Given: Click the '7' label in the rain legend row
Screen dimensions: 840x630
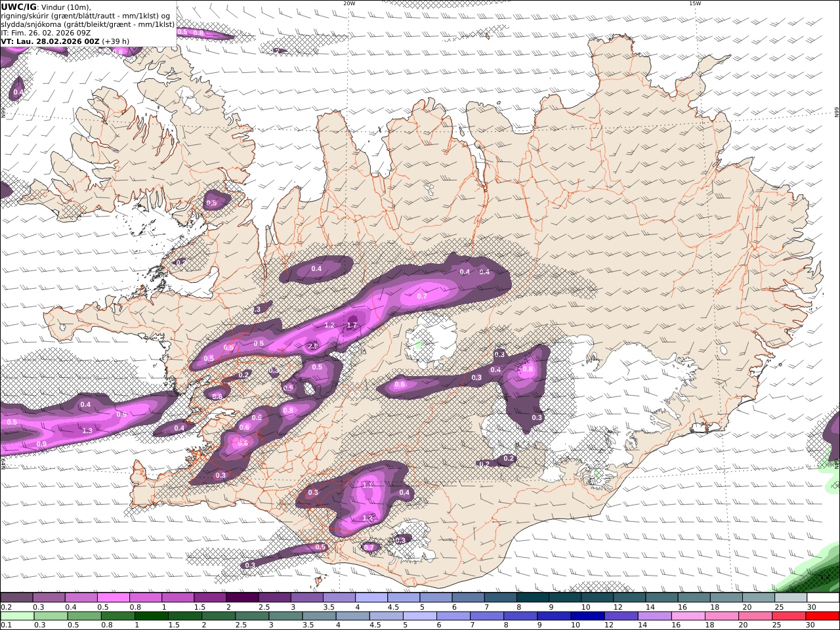Looking at the screenshot, I should coord(472,625).
